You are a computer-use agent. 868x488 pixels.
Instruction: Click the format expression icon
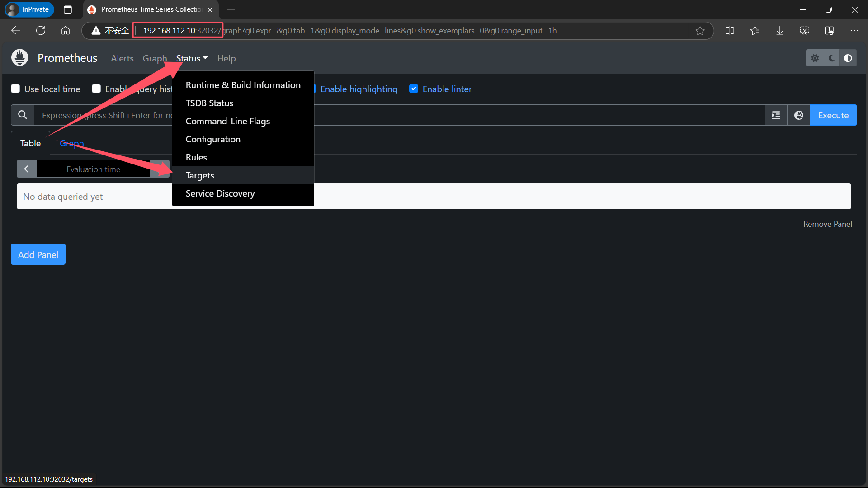point(776,115)
